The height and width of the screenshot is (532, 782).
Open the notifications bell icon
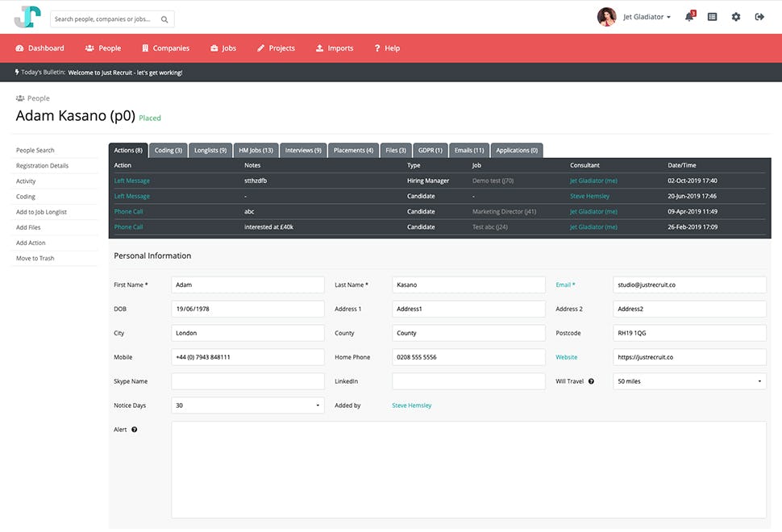coord(688,16)
